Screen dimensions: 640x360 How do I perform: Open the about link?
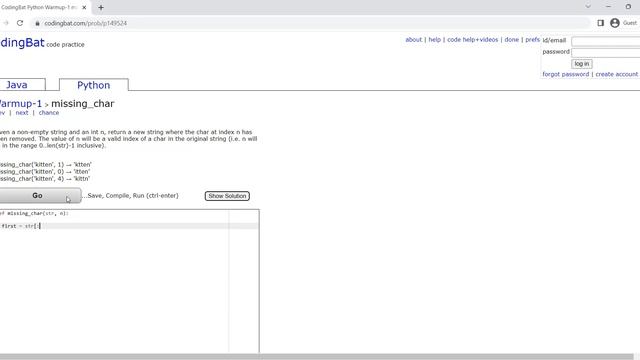413,40
